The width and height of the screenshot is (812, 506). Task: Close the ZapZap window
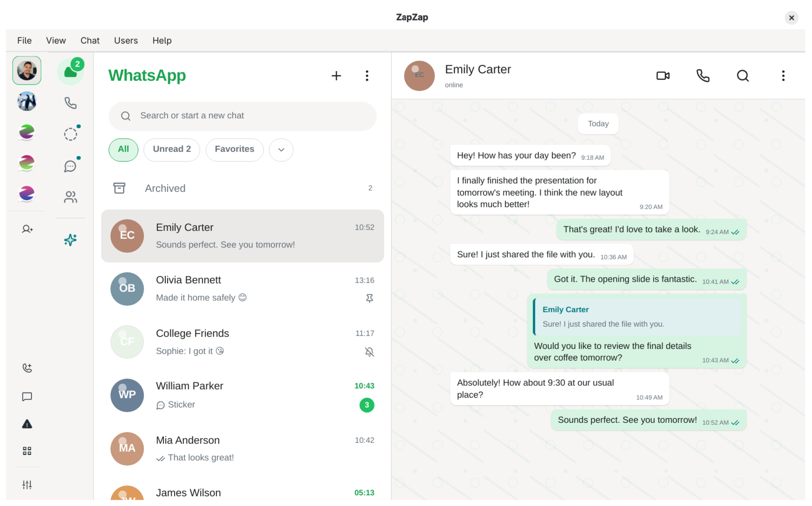tap(791, 18)
